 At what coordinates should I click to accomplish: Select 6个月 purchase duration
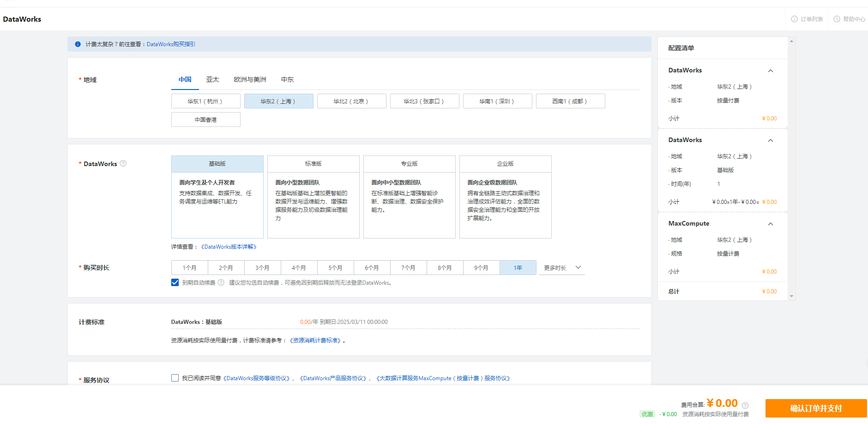point(372,268)
